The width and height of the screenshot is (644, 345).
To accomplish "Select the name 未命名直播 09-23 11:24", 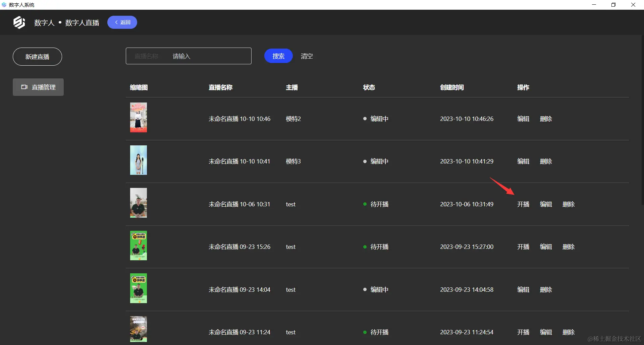I will [239, 332].
